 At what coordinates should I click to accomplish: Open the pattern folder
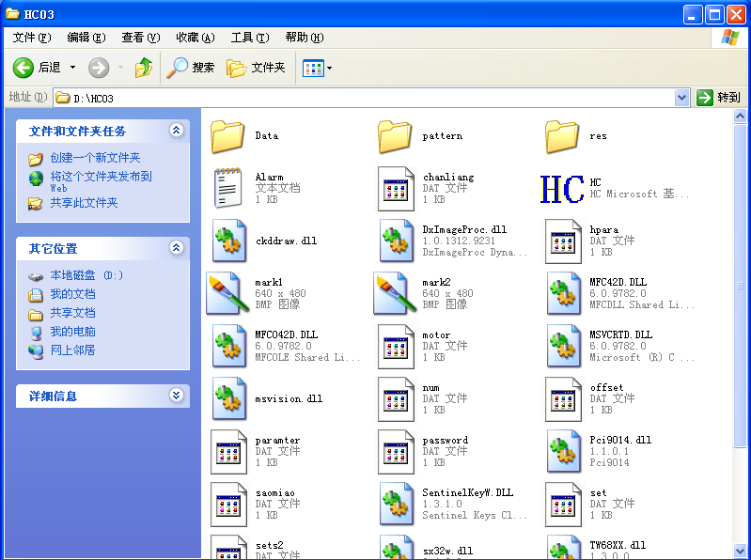click(x=396, y=136)
